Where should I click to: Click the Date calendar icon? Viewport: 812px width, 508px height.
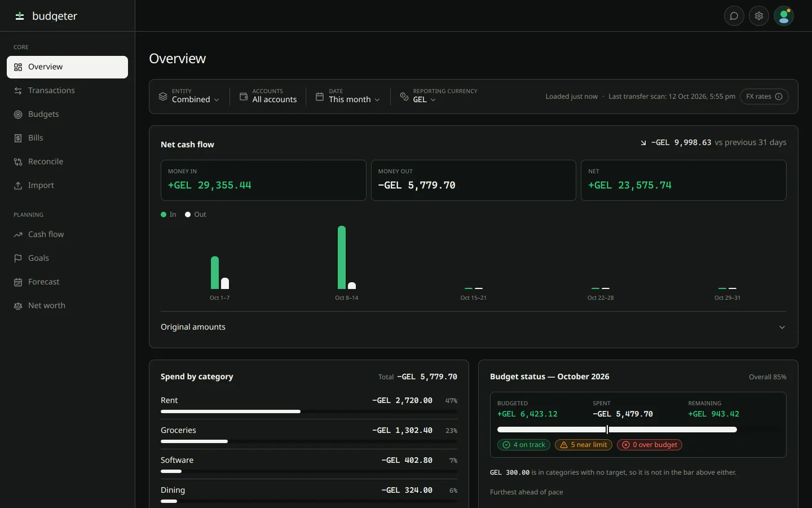(x=320, y=97)
